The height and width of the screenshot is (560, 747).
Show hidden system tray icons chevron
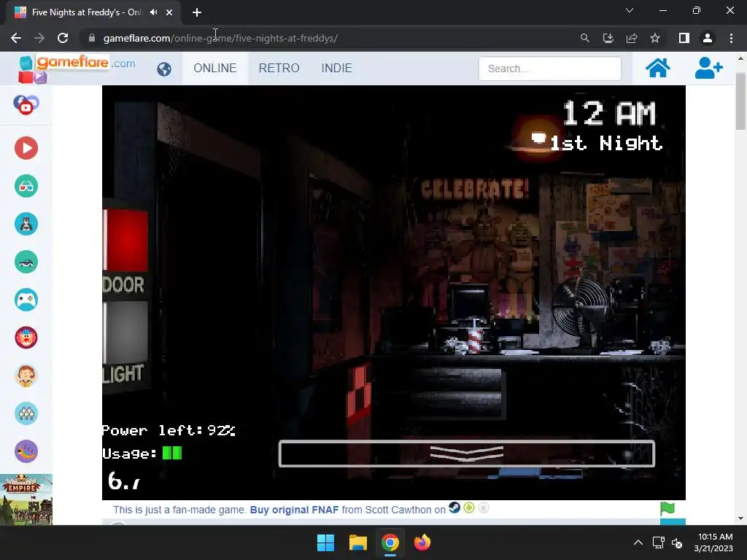(638, 542)
